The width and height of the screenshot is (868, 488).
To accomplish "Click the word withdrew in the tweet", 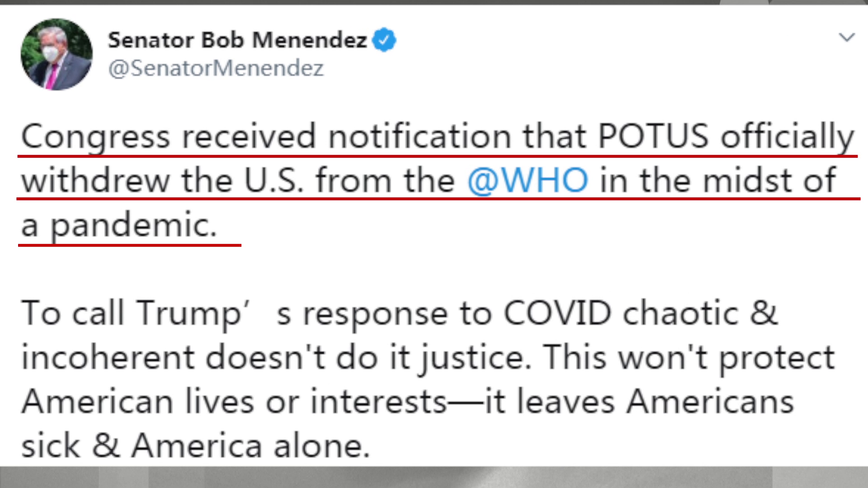I will coord(95,181).
